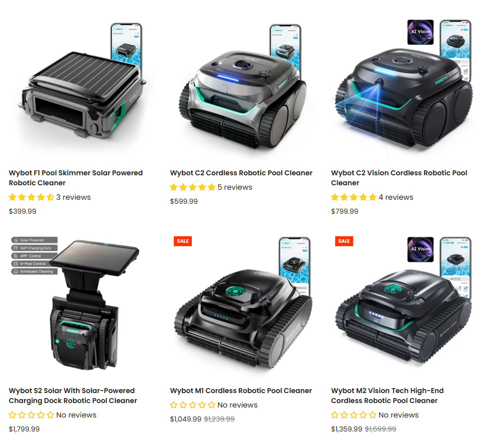This screenshot has width=490, height=448.
Task: Click the 3 reviews link for Wybot F1
Action: (x=73, y=197)
